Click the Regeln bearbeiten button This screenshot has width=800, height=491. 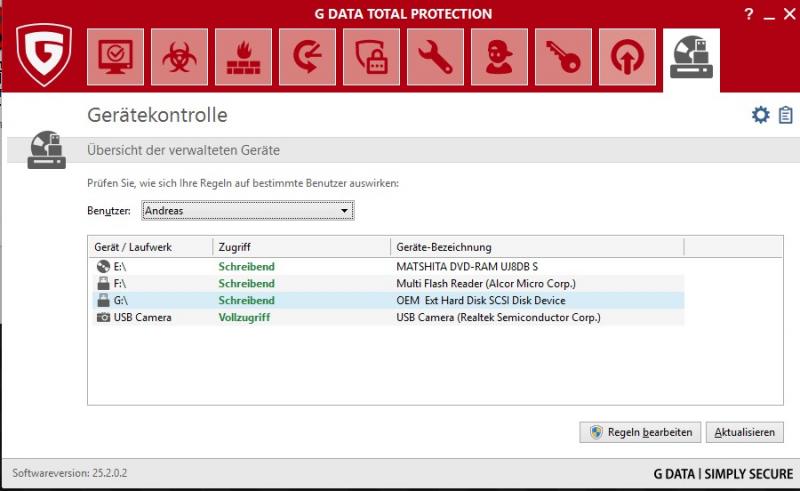[x=640, y=432]
